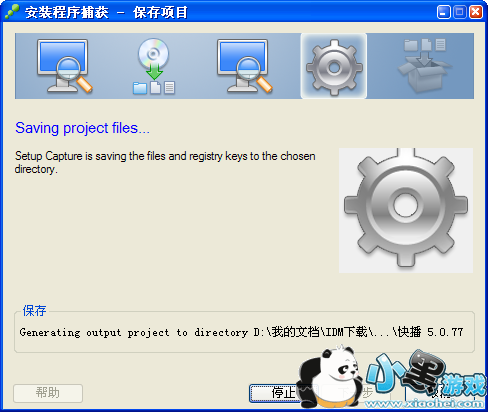
Task: Click the first system scan monitor icon
Action: 65,66
